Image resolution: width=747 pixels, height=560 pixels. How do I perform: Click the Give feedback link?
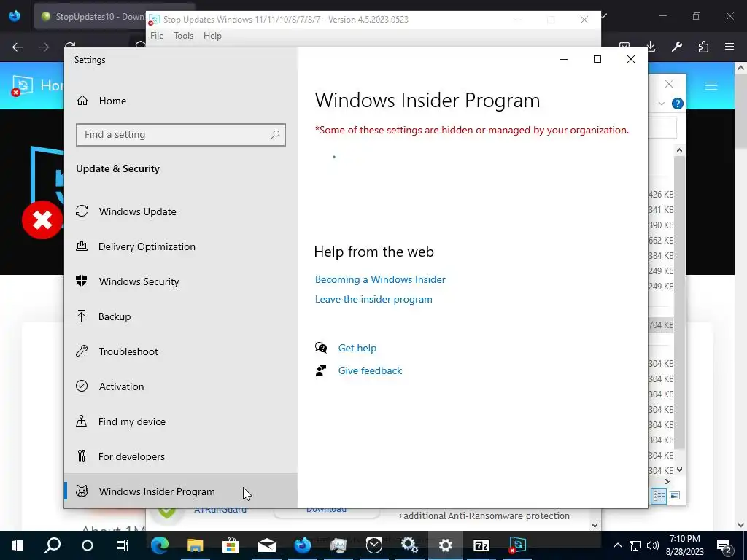point(370,370)
